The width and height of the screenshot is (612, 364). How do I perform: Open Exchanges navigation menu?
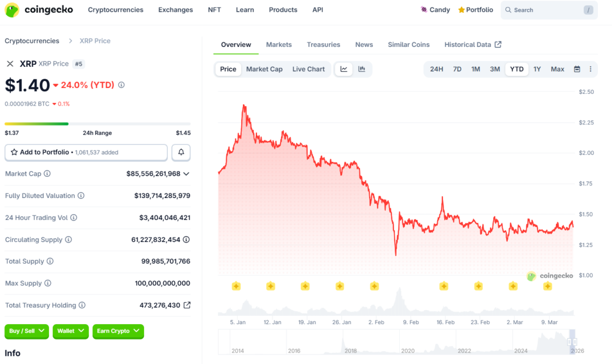tap(175, 10)
